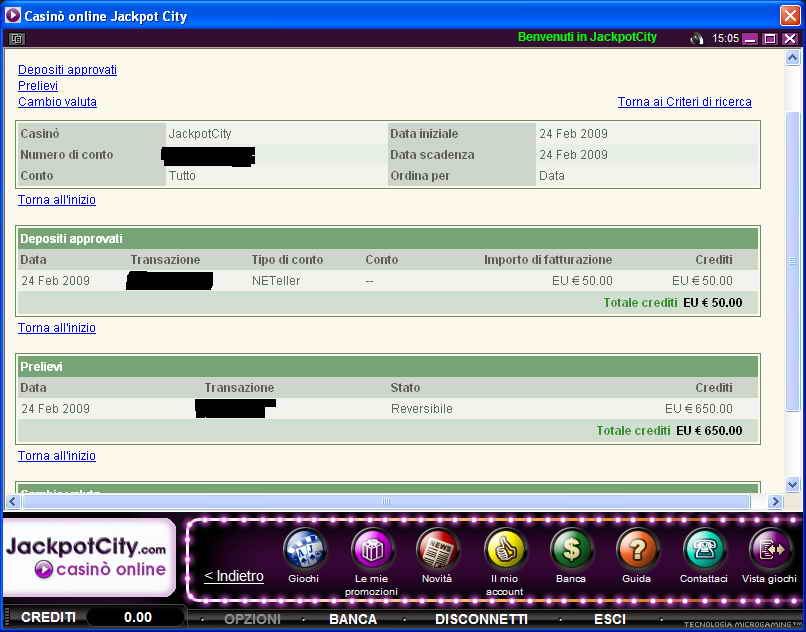Click the vertical scrollbar down arrow
The height and width of the screenshot is (632, 806).
(x=792, y=484)
